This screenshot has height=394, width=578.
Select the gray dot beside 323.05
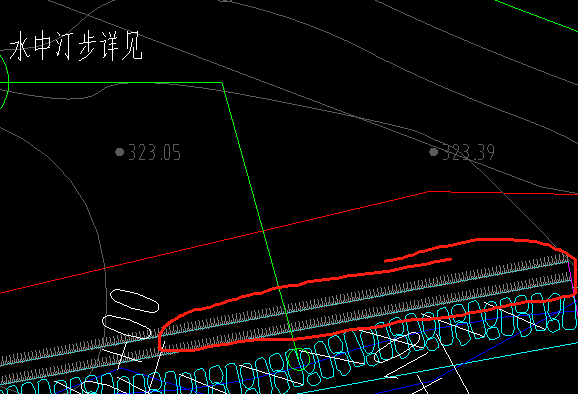[x=119, y=152]
